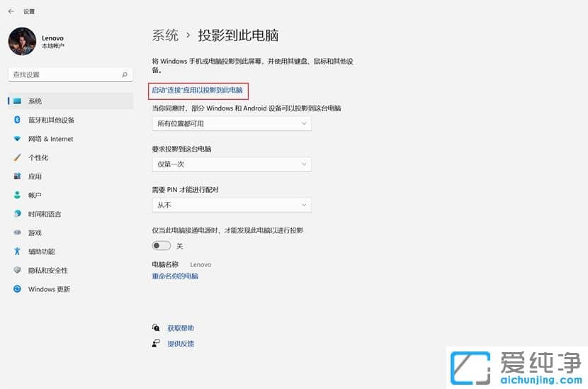588x389 pixels.
Task: Select the globe icon for 时间和语言
Action: 17,213
